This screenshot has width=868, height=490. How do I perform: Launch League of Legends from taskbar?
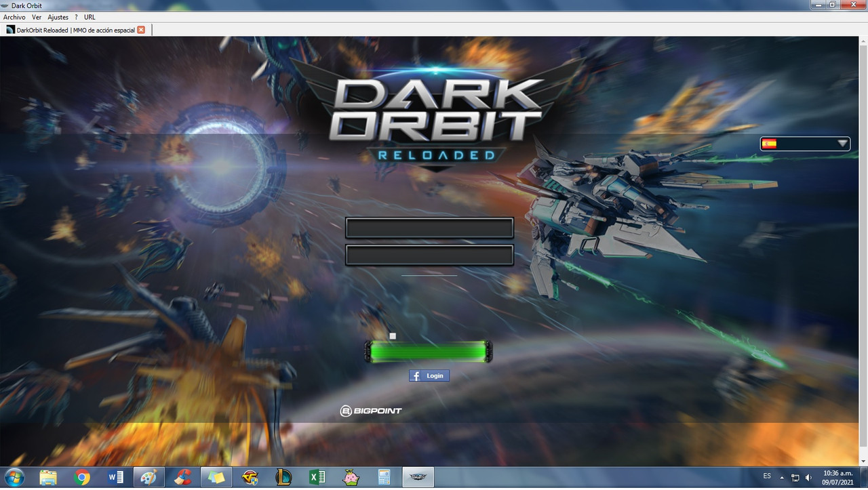point(283,477)
